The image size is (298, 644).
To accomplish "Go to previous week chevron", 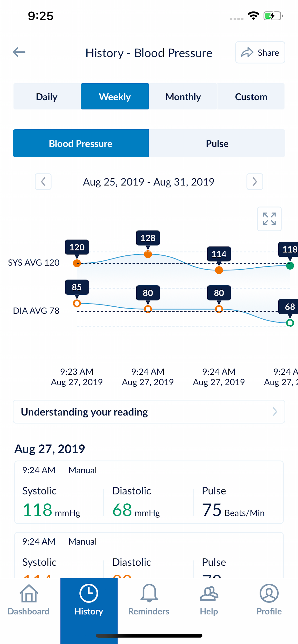I will click(x=43, y=182).
